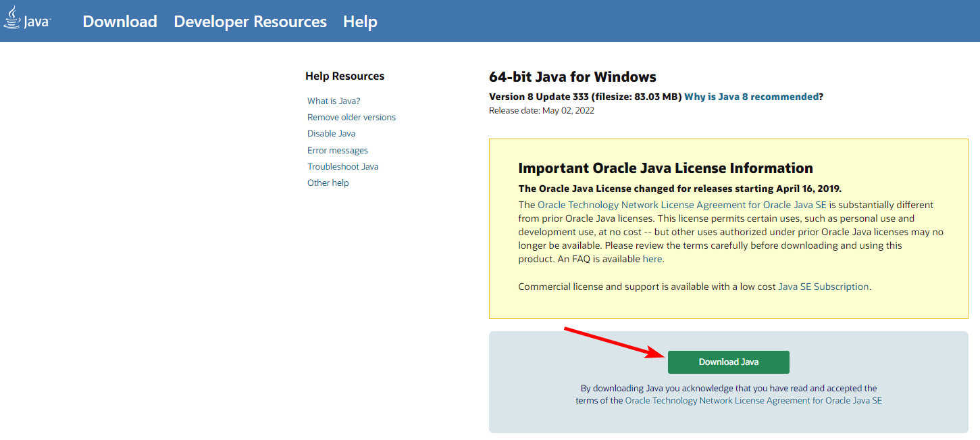The height and width of the screenshot is (440, 980).
Task: Click the green Download Java button
Action: tap(728, 362)
